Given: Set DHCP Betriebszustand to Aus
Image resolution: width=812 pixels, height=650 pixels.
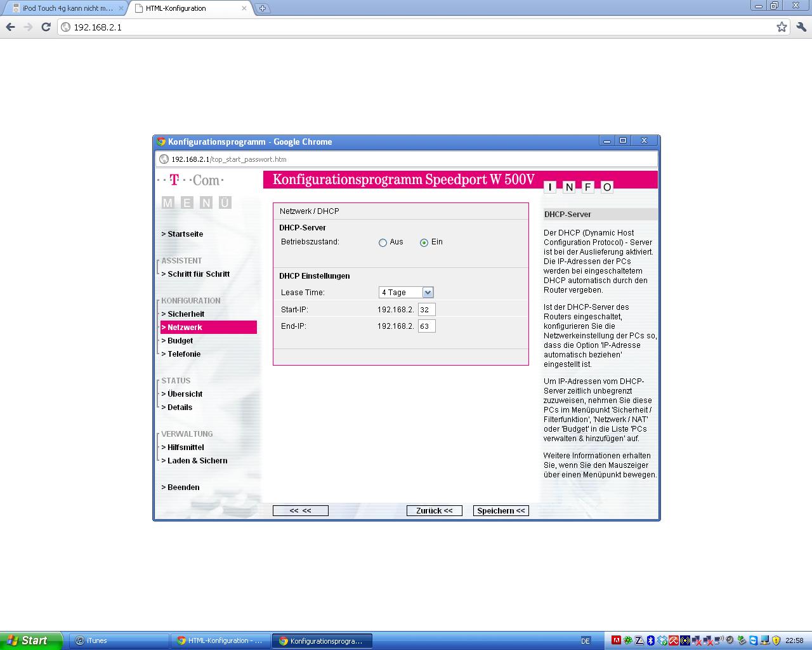Looking at the screenshot, I should (x=383, y=242).
